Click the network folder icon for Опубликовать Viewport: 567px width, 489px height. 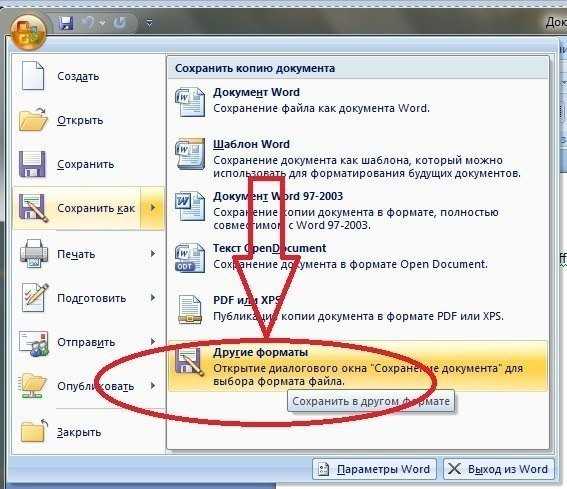coord(33,386)
